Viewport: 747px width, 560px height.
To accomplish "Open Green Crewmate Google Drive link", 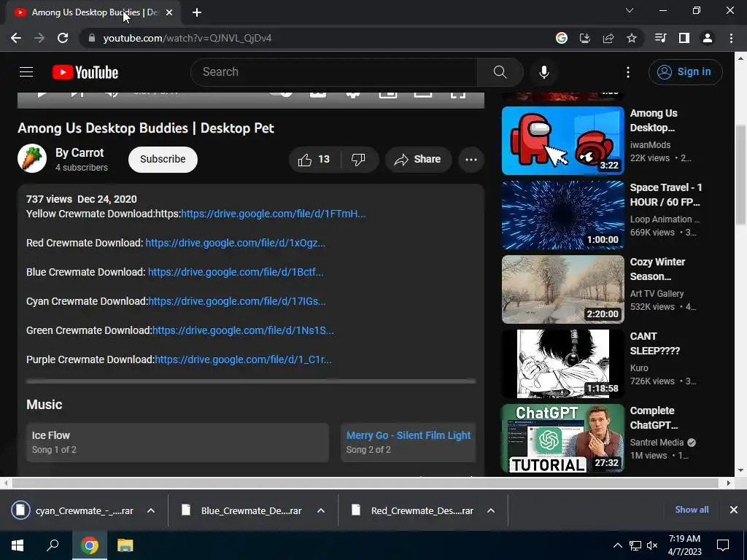I will tap(243, 330).
